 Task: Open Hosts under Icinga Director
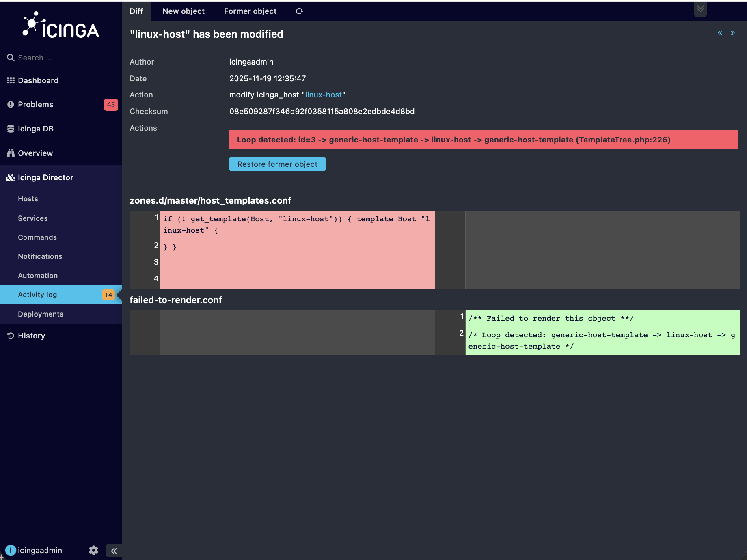coord(28,199)
